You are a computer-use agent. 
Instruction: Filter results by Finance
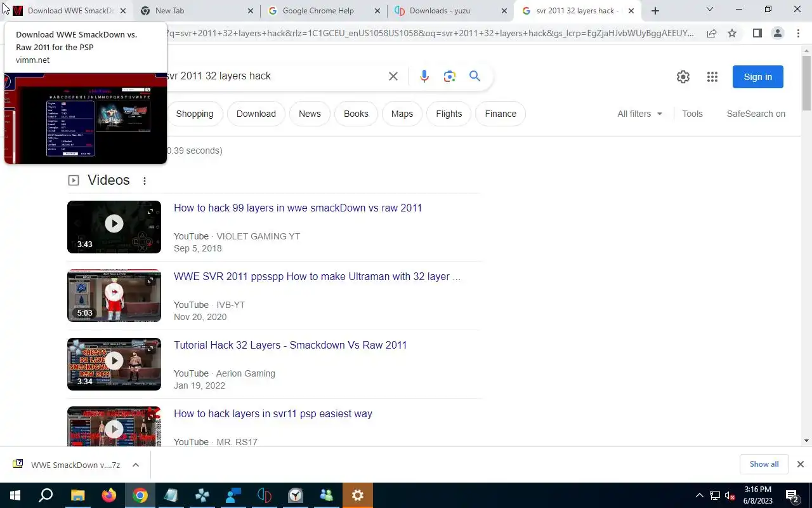click(501, 114)
